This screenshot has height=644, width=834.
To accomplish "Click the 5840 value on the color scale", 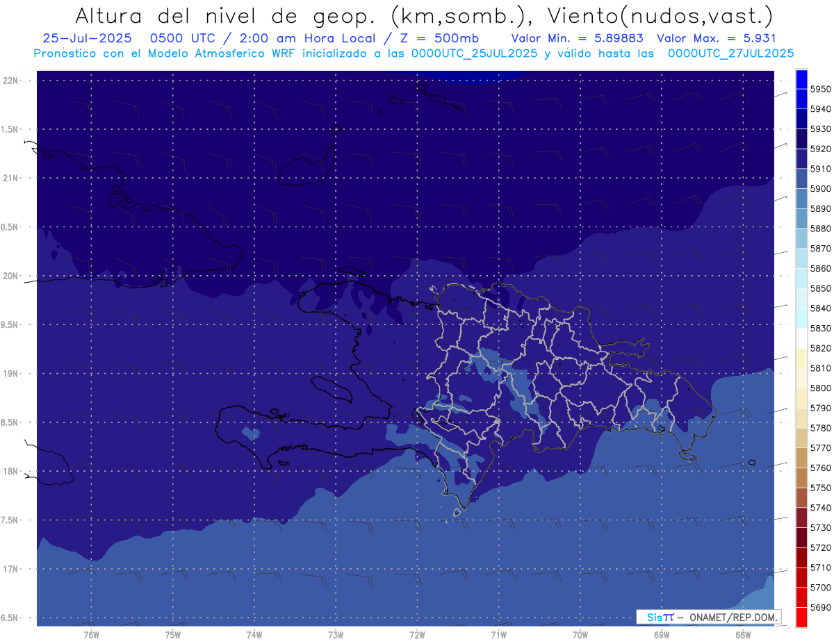I will pos(821,308).
